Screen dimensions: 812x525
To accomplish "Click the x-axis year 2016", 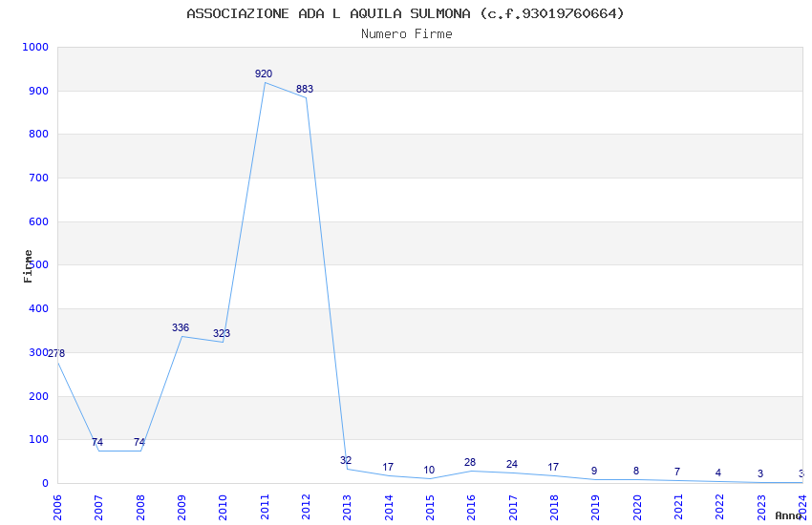I will [472, 507].
